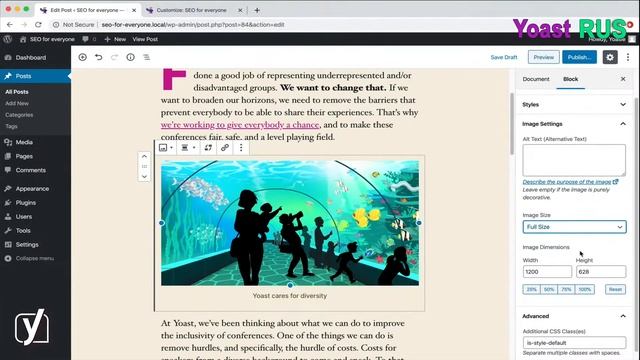Screen dimensions: 640x360
Task: Expand the Styles panel
Action: click(575, 104)
